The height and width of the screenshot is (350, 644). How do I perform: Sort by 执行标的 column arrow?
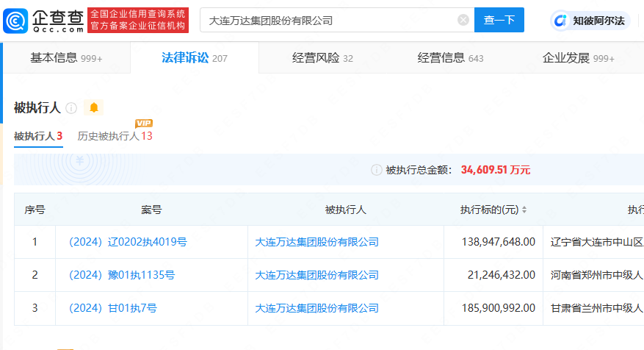click(524, 210)
